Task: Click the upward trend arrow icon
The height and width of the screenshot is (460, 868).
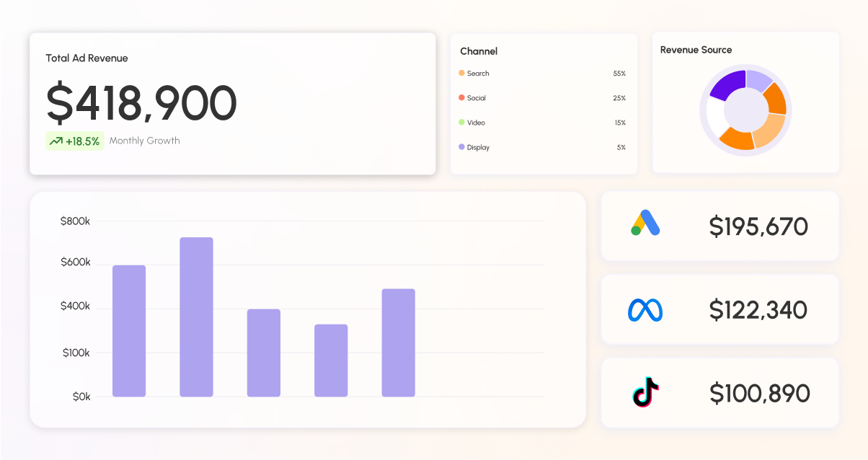Action: 56,141
